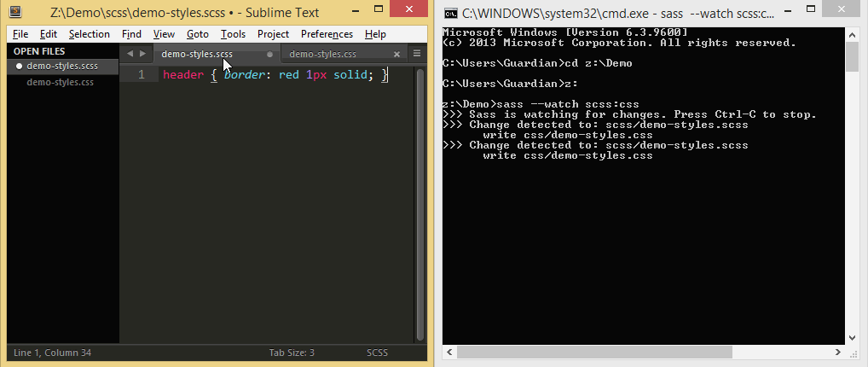Open the Tab Size: 3 selector

pos(292,352)
